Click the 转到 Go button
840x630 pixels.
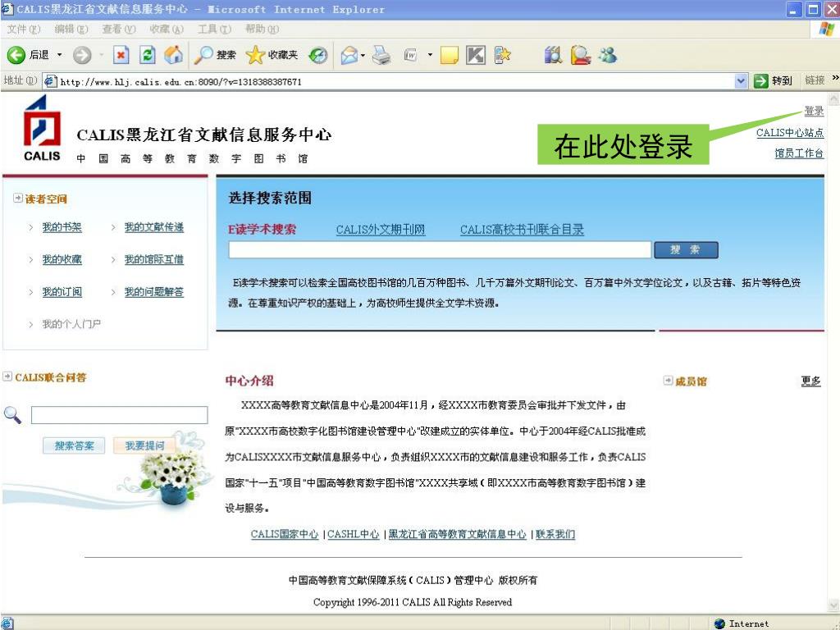pyautogui.click(x=773, y=81)
